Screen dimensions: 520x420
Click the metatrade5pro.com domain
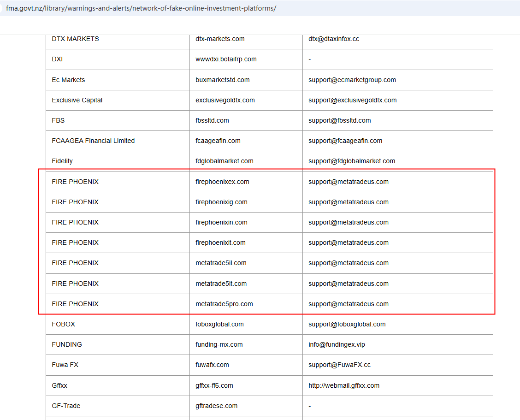click(x=224, y=304)
